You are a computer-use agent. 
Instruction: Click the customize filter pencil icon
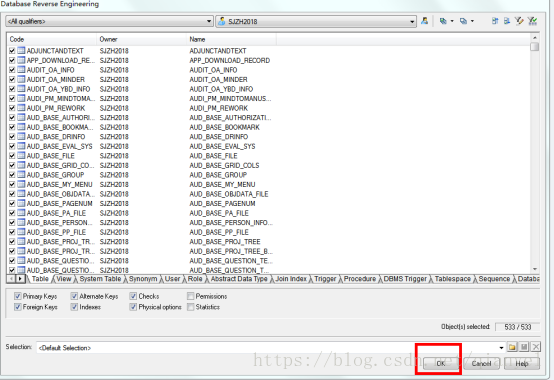[x=519, y=21]
